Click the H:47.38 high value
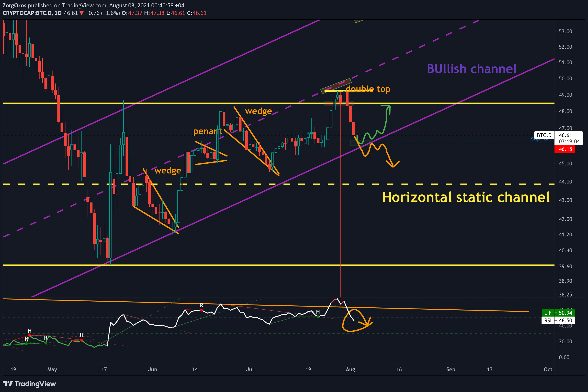The width and height of the screenshot is (588, 392). click(154, 13)
